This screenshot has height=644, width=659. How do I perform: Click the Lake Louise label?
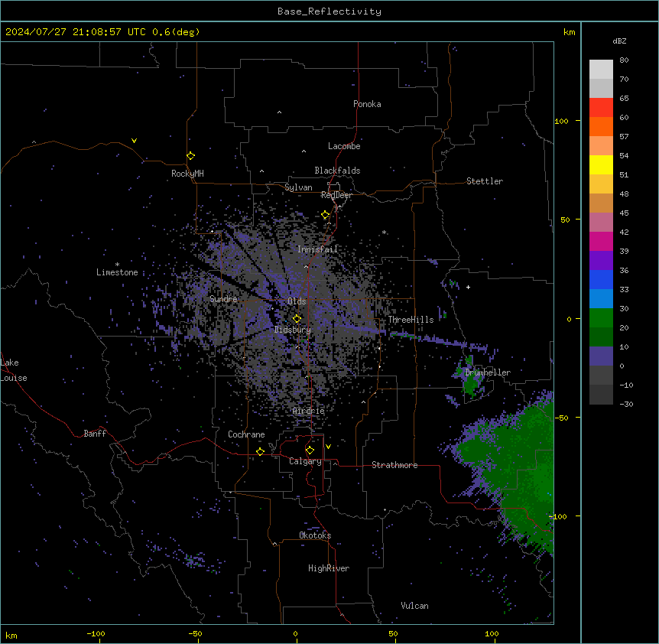(x=14, y=370)
